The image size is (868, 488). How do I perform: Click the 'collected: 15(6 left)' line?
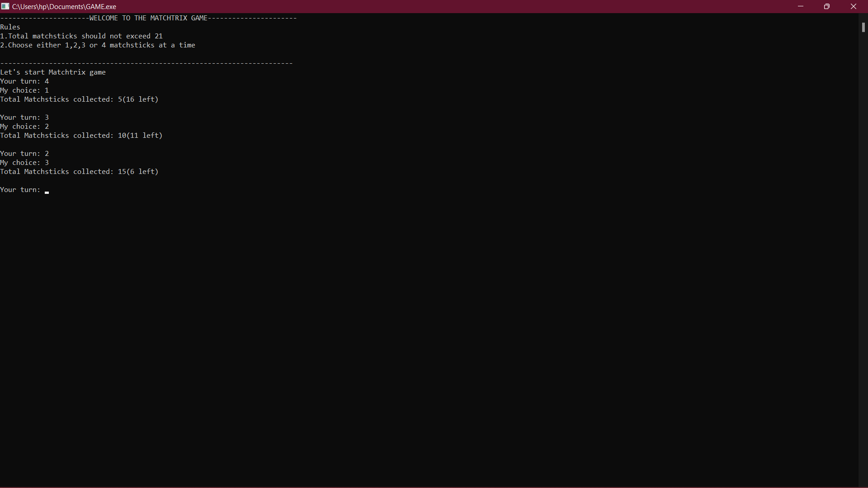point(79,172)
